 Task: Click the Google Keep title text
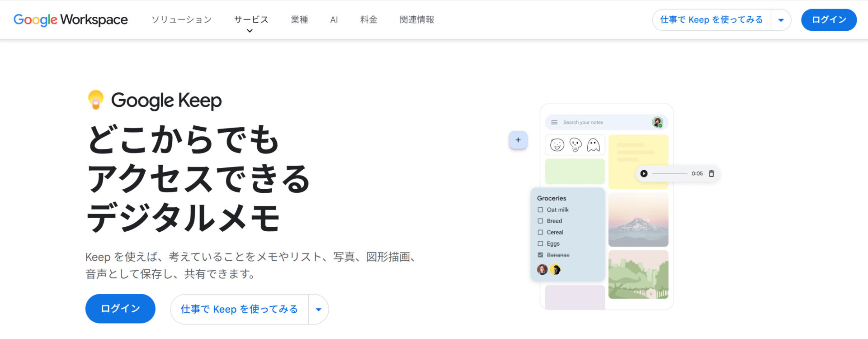click(x=166, y=100)
